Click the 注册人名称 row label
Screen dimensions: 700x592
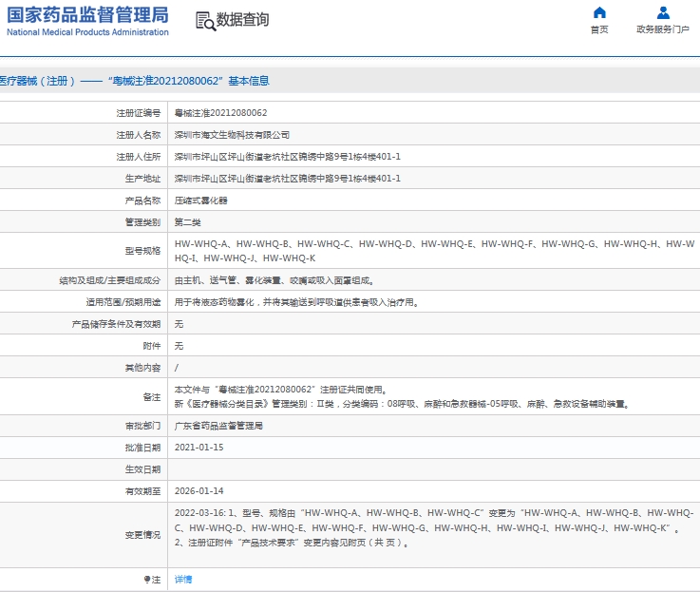pyautogui.click(x=139, y=135)
